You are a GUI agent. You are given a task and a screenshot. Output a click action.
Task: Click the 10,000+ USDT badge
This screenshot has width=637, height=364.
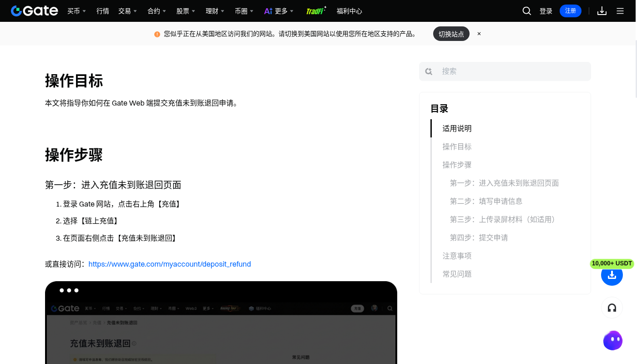pos(612,263)
